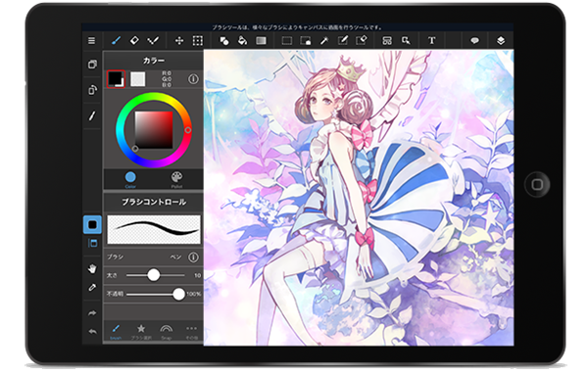588x370 pixels.
Task: Open the Layers panel icon
Action: click(501, 40)
